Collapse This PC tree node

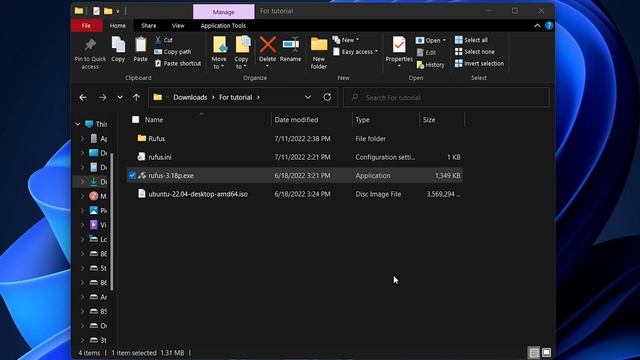tap(78, 124)
